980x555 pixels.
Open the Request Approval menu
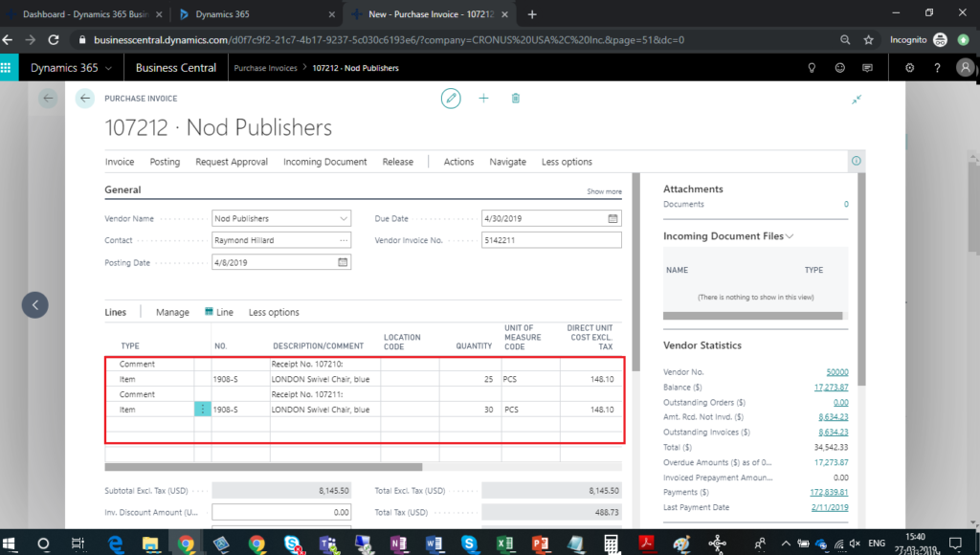pos(232,162)
